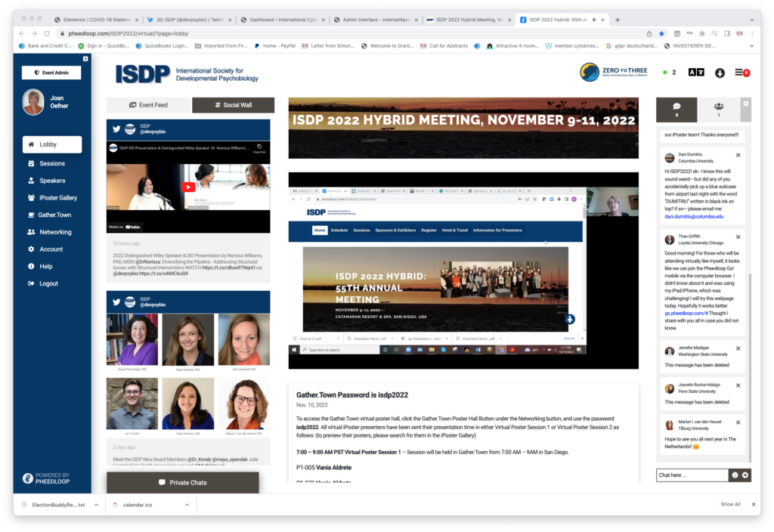Open the Chrome three-dot menu
The image size is (774, 532).
752,33
